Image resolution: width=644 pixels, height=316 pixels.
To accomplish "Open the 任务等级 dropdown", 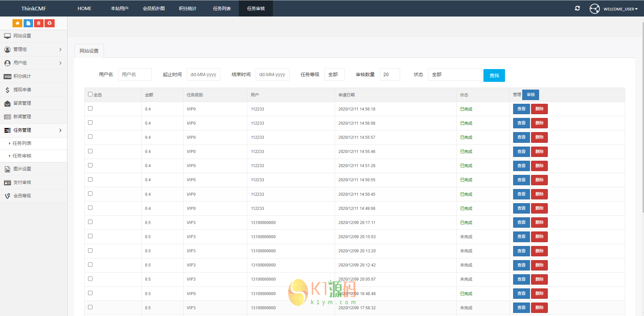I will (334, 74).
